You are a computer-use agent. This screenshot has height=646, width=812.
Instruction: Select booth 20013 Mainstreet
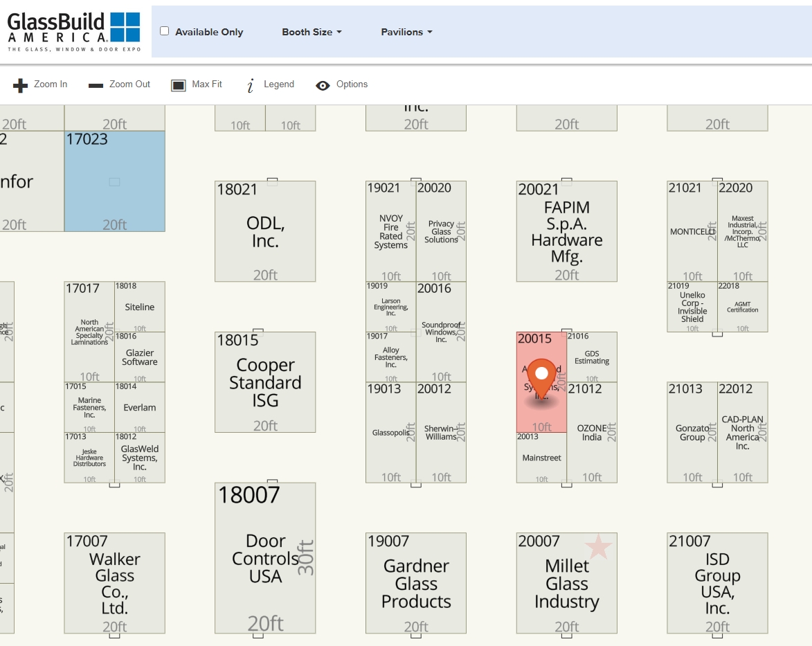click(x=541, y=458)
